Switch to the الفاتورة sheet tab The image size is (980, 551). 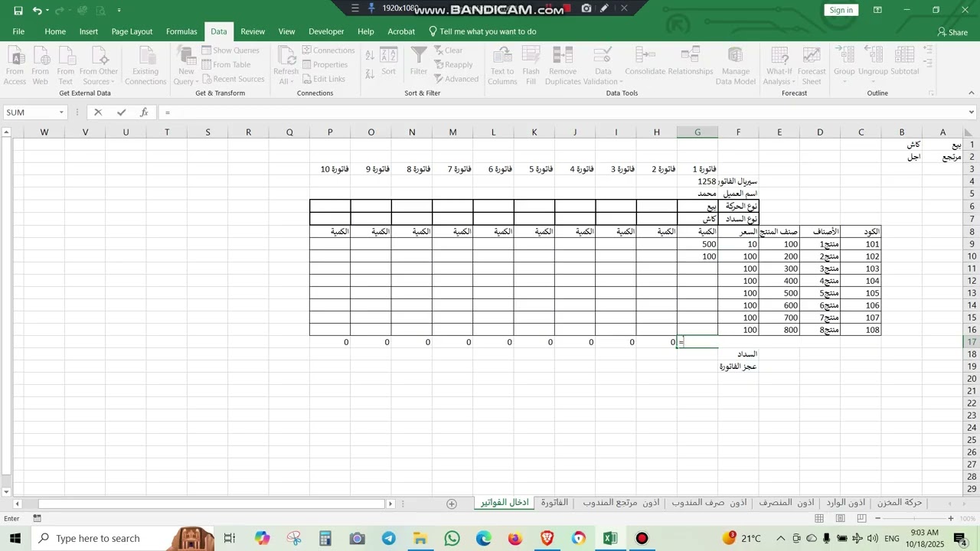[554, 503]
